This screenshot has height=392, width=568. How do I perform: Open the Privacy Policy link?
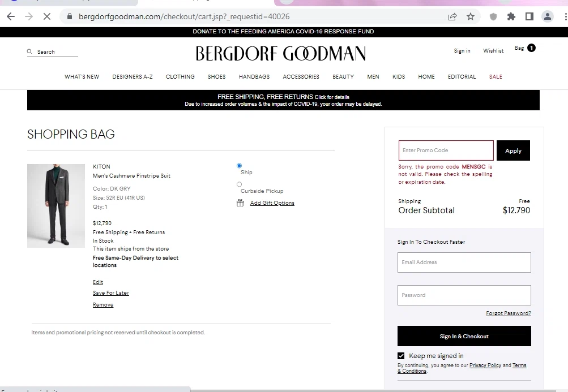tap(485, 365)
